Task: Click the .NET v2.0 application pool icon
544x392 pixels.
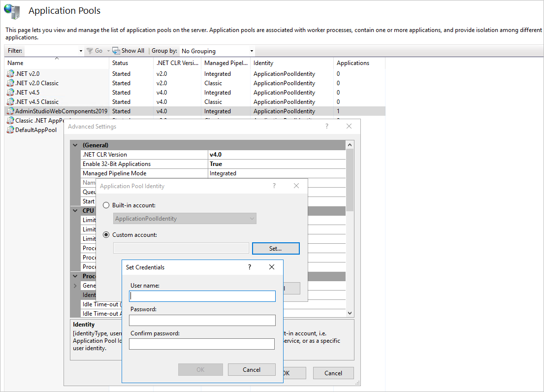Action: [x=11, y=74]
